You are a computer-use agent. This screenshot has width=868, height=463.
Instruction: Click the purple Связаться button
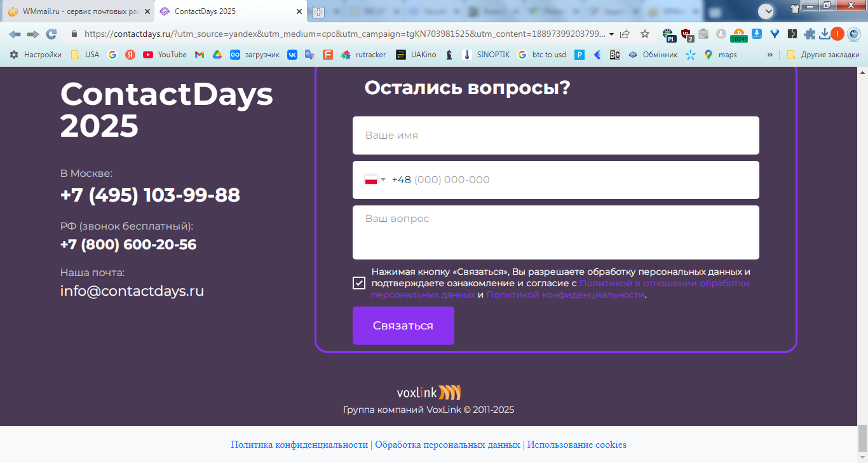coord(403,326)
